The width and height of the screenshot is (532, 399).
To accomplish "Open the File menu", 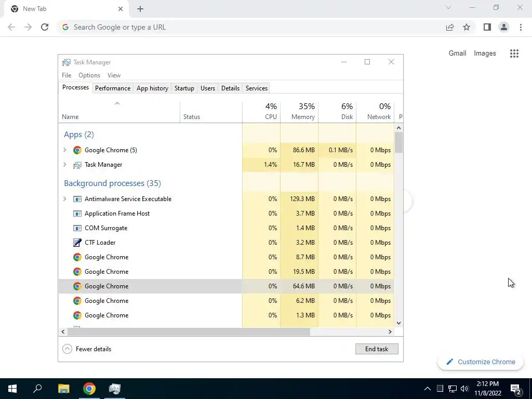I will [66, 75].
